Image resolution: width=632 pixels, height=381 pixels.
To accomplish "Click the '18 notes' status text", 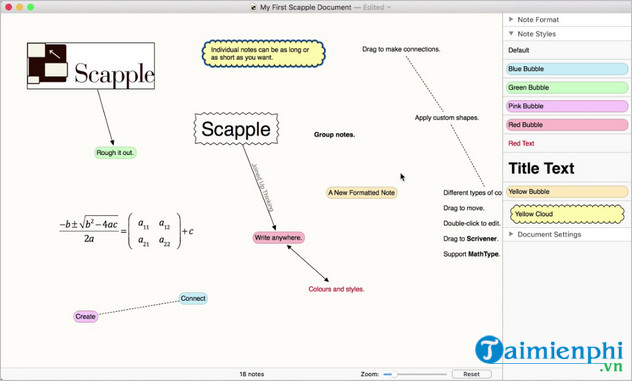I will 252,374.
